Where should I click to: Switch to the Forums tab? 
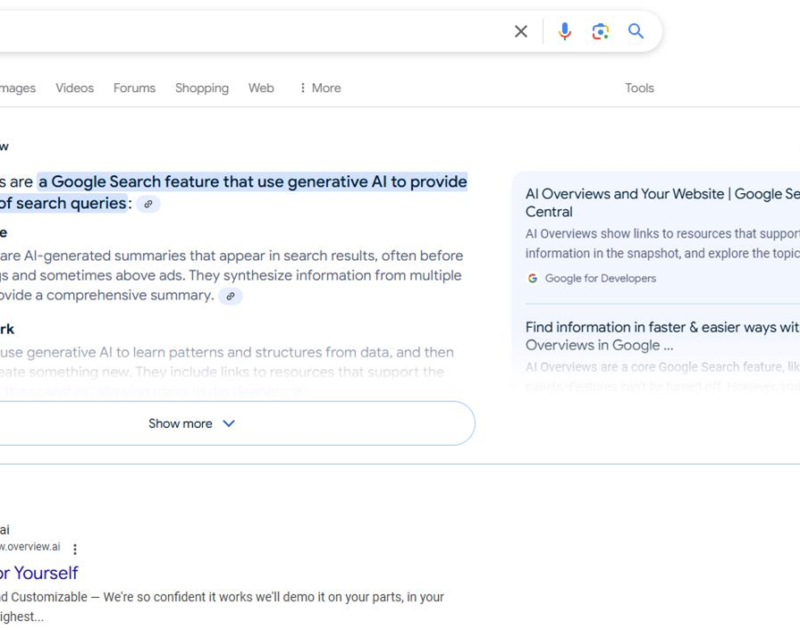point(134,88)
